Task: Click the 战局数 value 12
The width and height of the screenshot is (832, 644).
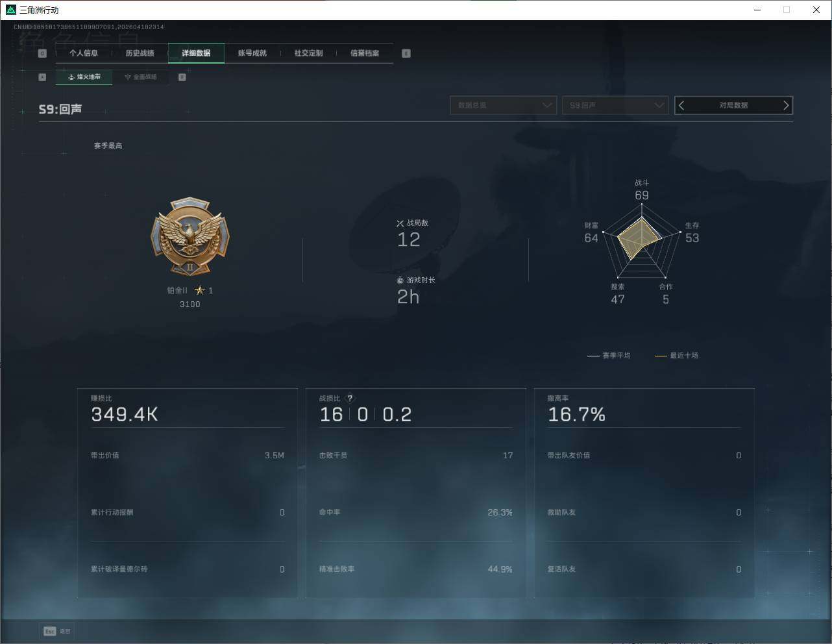Action: [x=409, y=240]
